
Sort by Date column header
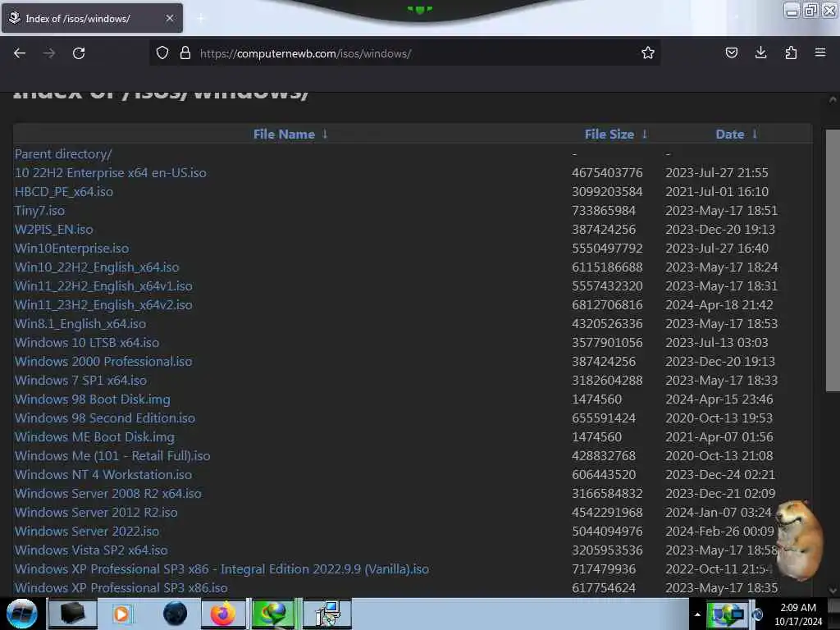(736, 135)
